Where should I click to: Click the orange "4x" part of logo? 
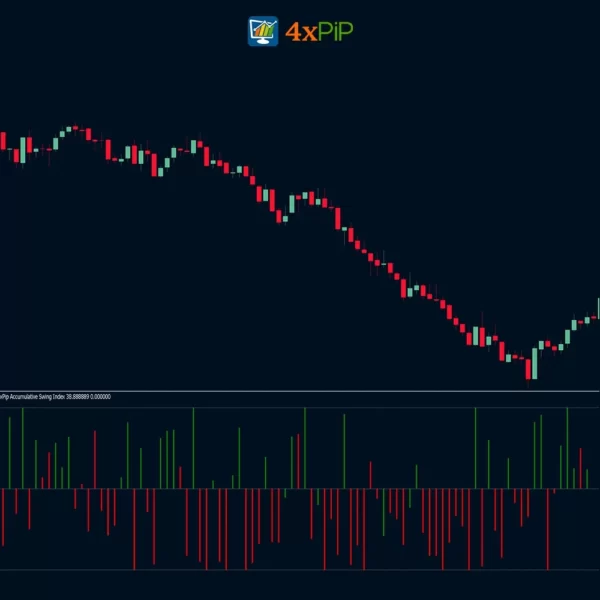click(299, 31)
